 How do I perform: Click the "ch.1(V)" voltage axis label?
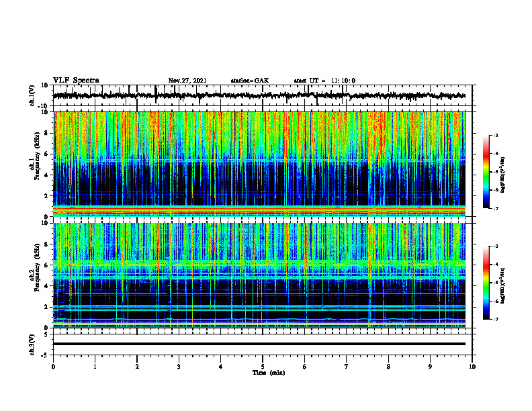(x=32, y=95)
